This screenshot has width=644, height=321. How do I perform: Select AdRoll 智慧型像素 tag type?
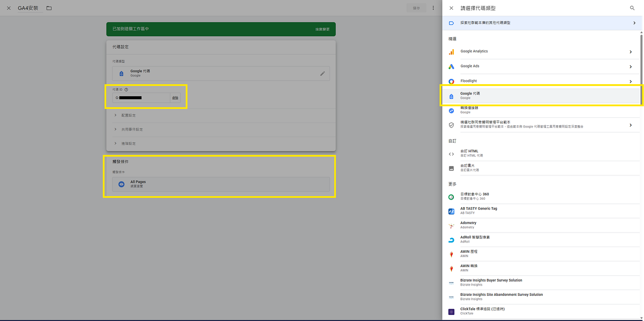(541, 240)
